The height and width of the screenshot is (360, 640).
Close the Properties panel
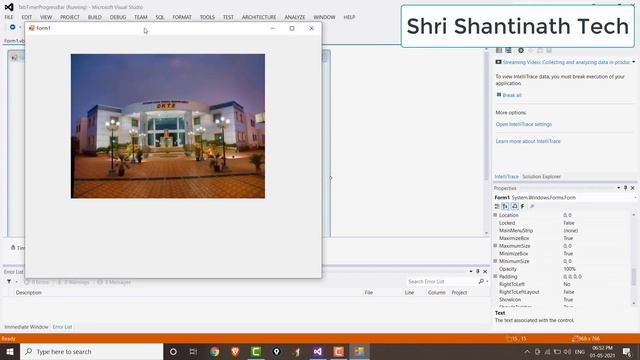pyautogui.click(x=633, y=188)
